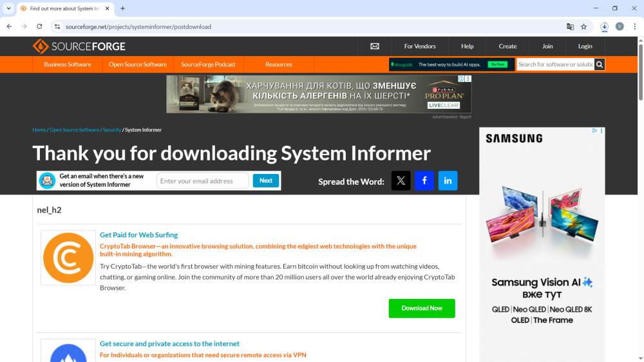This screenshot has height=362, width=644.
Task: Share on LinkedIn
Action: (x=448, y=181)
